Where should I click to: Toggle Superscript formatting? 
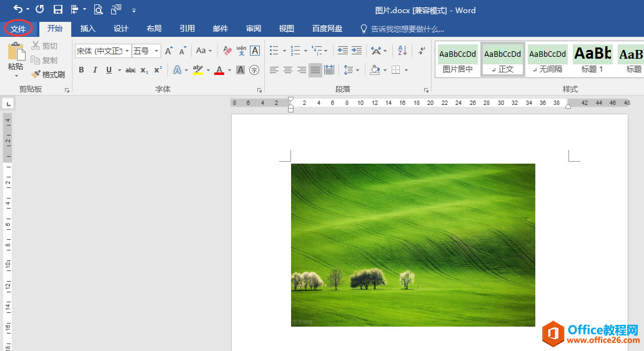158,70
